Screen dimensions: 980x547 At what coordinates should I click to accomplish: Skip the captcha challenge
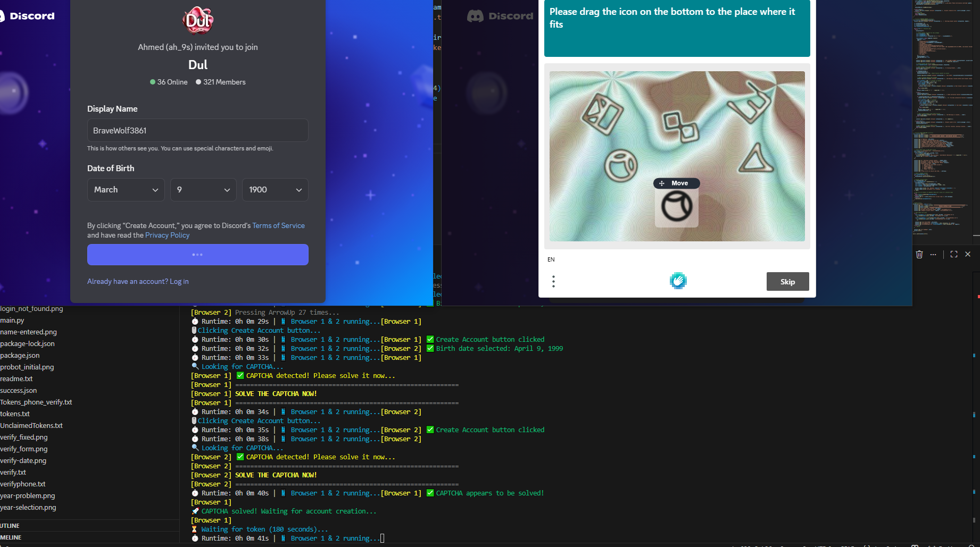(x=787, y=282)
